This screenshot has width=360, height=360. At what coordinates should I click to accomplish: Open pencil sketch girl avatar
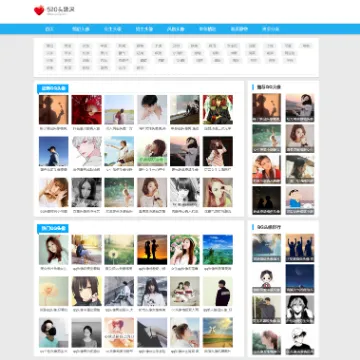point(185,192)
